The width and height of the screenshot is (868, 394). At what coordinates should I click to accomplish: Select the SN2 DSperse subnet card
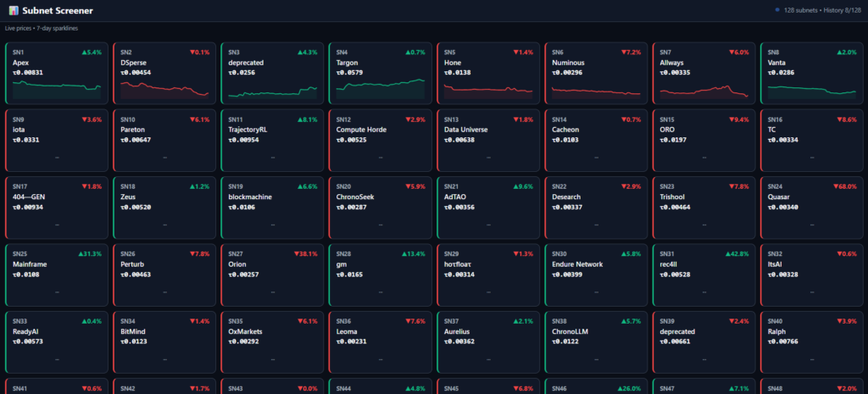[x=164, y=73]
